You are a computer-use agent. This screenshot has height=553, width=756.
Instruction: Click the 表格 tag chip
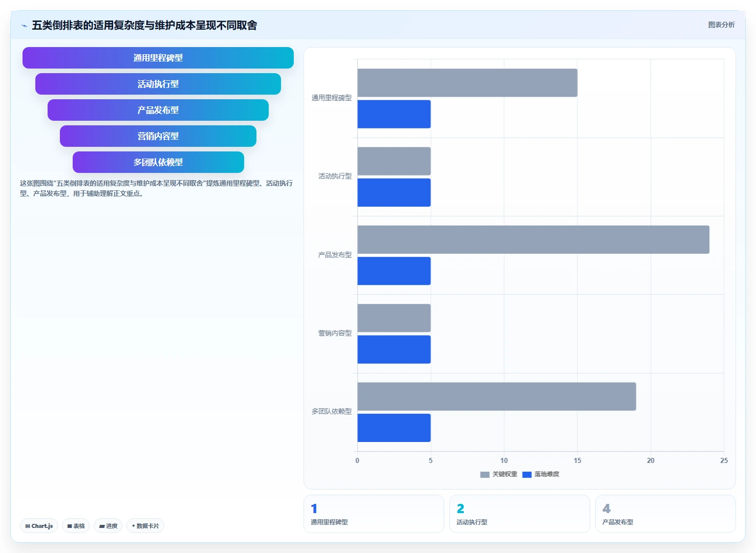pyautogui.click(x=76, y=526)
